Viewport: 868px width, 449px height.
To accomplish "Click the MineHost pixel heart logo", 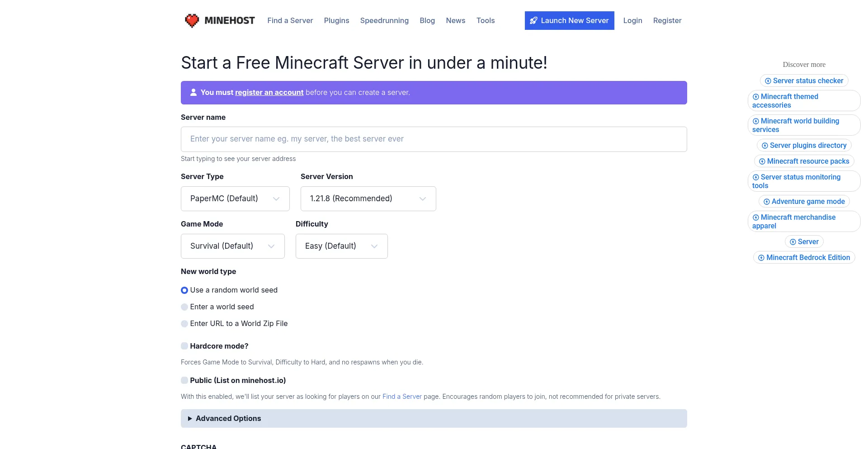I will 192,20.
